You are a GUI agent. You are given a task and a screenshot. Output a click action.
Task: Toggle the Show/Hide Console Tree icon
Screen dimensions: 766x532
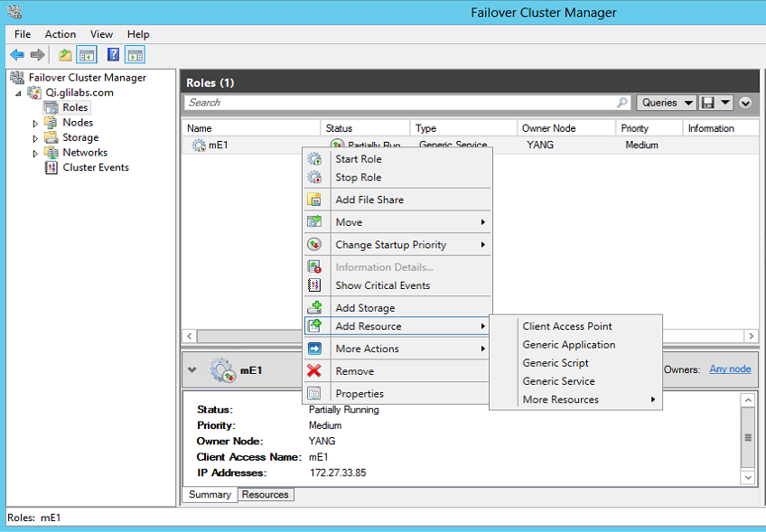pos(86,54)
